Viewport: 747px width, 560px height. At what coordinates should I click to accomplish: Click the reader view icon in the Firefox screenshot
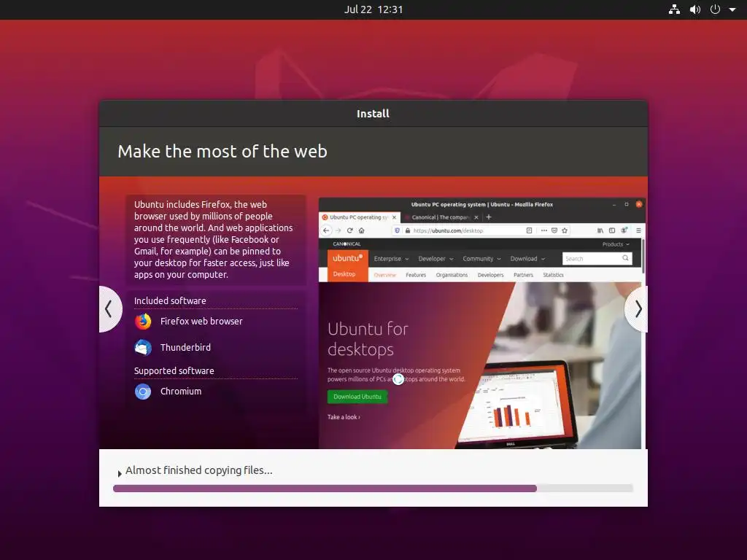pos(530,230)
